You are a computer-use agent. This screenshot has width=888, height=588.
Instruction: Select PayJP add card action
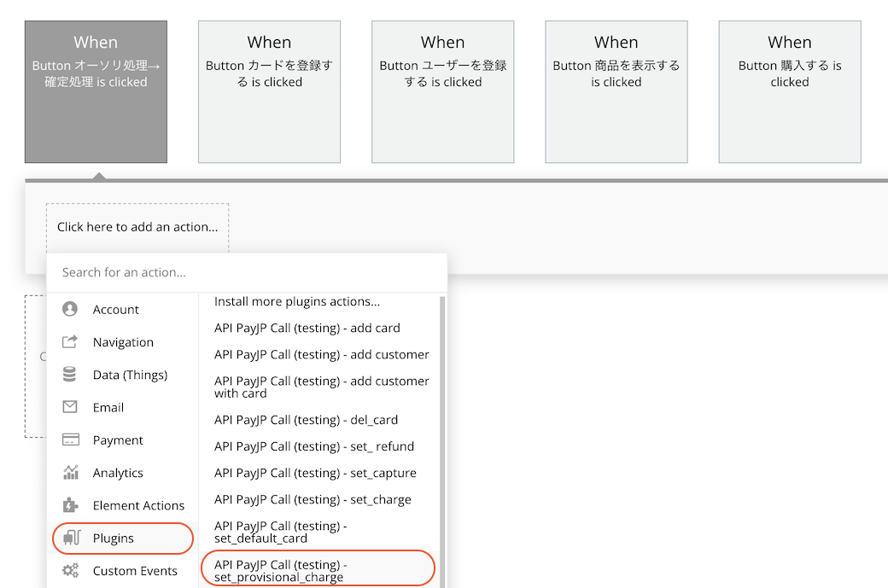click(x=307, y=329)
